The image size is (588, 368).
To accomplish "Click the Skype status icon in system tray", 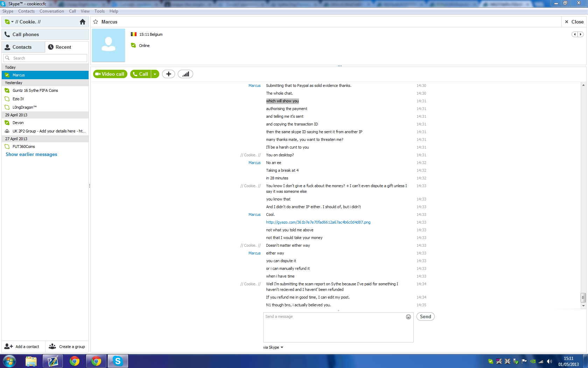I will [491, 361].
